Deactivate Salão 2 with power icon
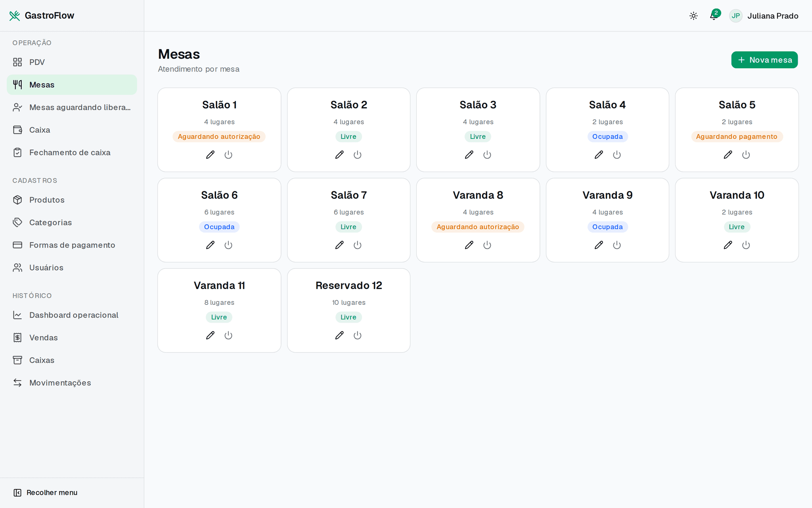 (358, 155)
